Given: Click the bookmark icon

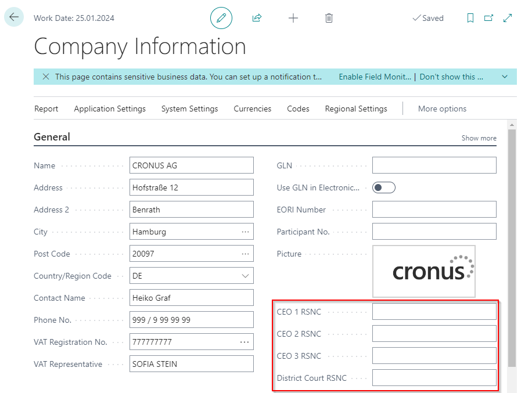Looking at the screenshot, I should pos(470,18).
